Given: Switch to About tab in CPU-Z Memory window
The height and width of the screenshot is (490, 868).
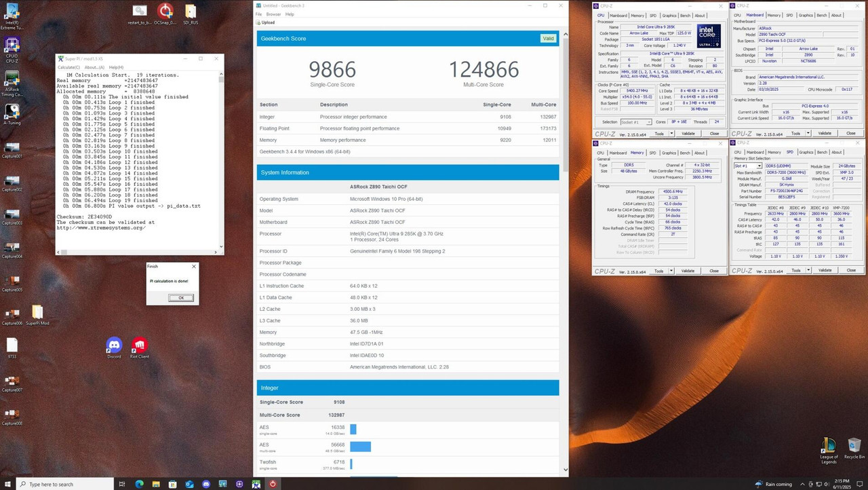Looking at the screenshot, I should click(x=699, y=153).
